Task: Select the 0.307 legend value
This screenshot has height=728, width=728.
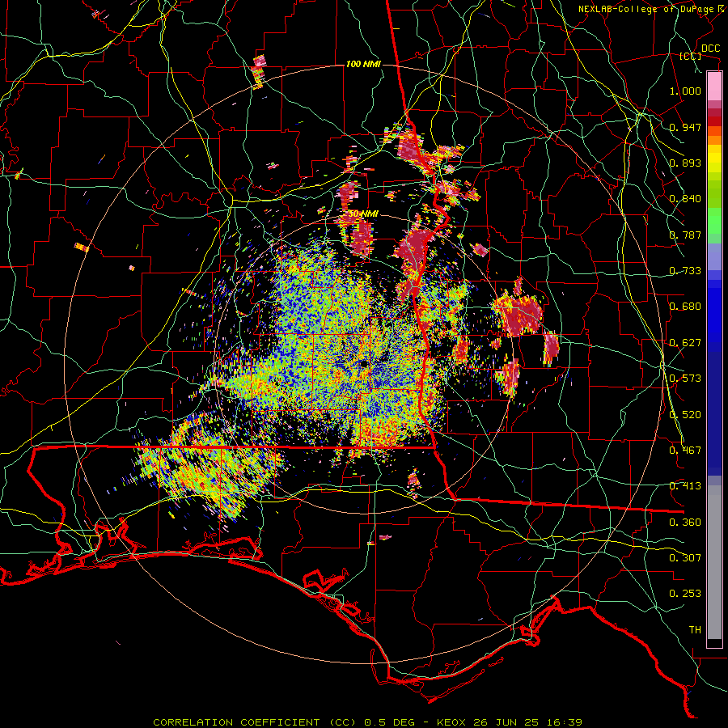Action: click(685, 557)
